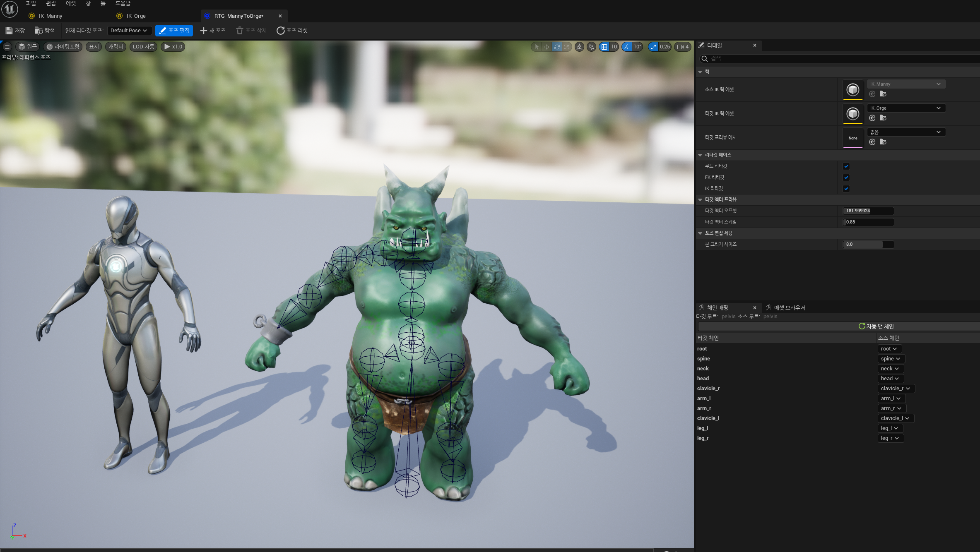Switch to the IK_Manny tab
Viewport: 980px width, 552px height.
click(x=50, y=16)
